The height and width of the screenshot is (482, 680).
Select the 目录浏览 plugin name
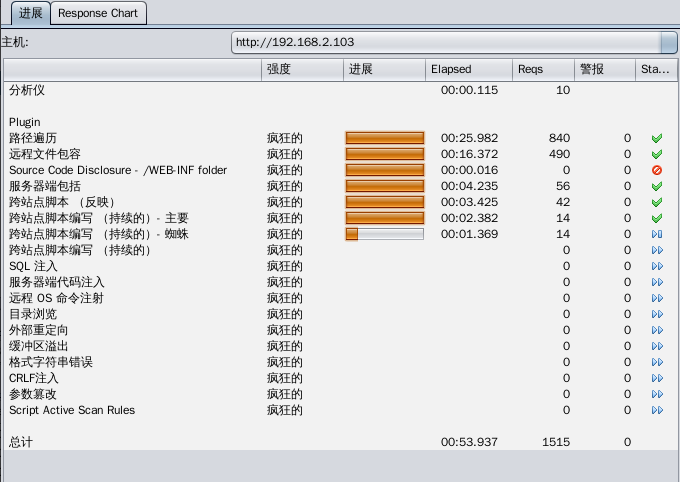[x=33, y=315]
